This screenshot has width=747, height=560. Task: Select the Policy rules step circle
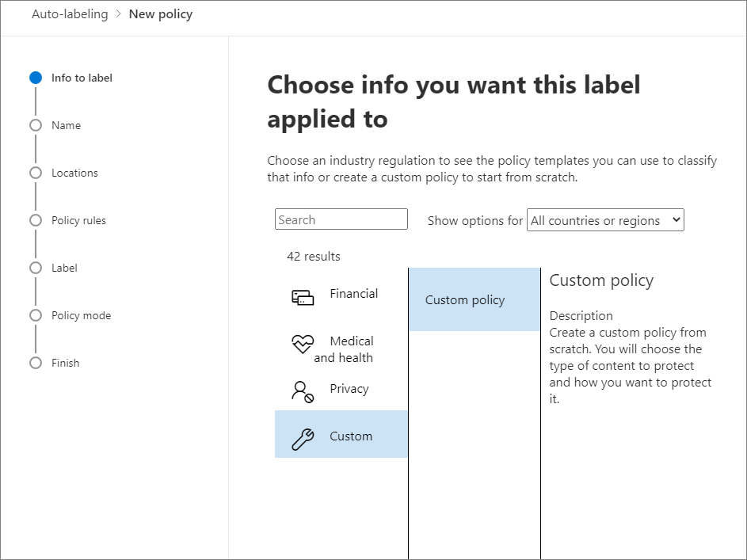pos(35,219)
